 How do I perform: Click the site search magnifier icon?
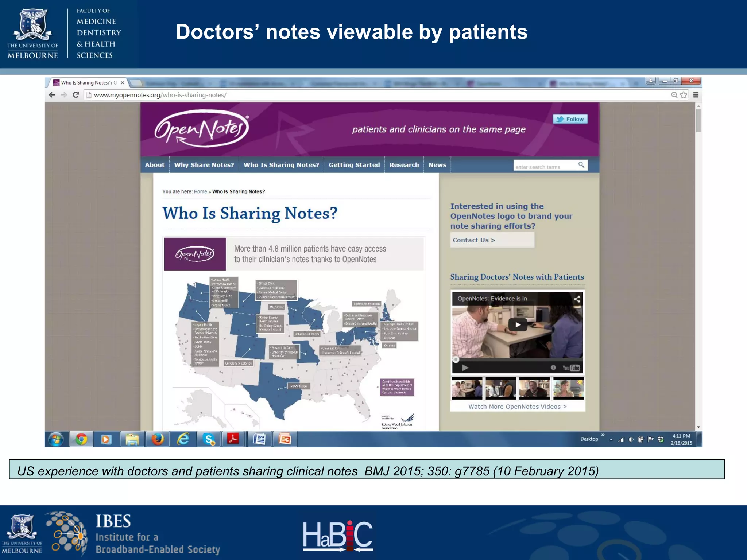(581, 165)
